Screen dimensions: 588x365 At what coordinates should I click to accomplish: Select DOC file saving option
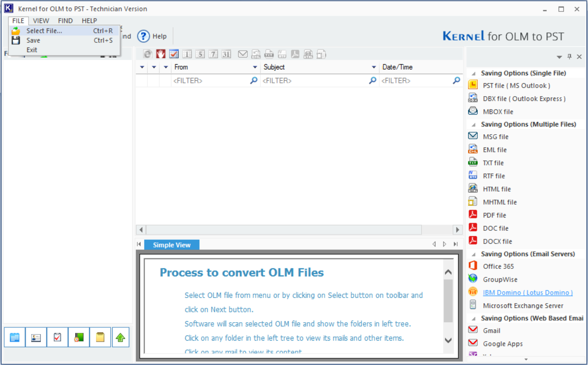(496, 228)
